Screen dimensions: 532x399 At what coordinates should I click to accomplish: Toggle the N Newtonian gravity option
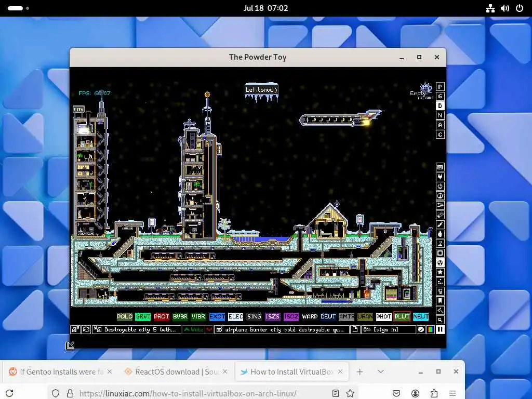click(440, 115)
